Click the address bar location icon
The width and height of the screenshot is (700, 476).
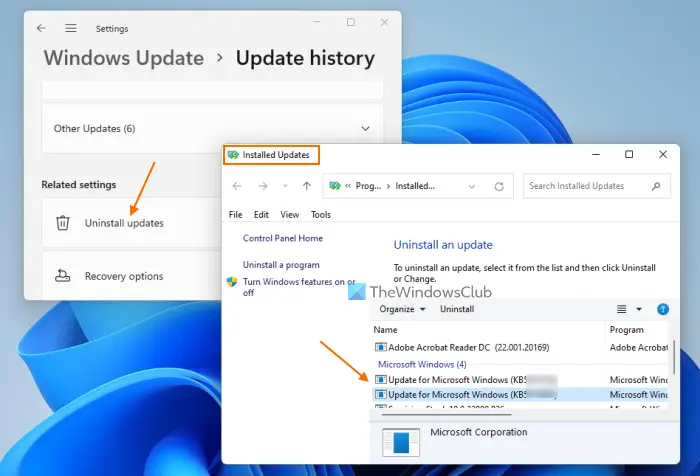click(335, 186)
